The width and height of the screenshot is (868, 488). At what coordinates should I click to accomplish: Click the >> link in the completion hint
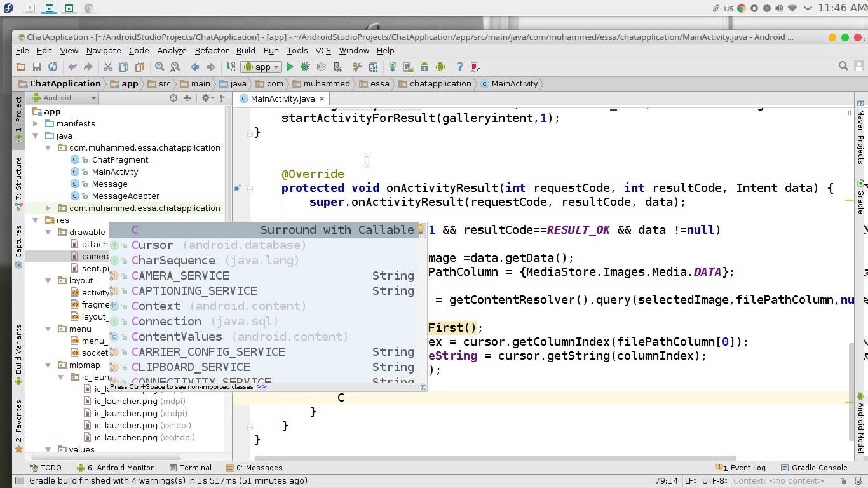pos(262,386)
